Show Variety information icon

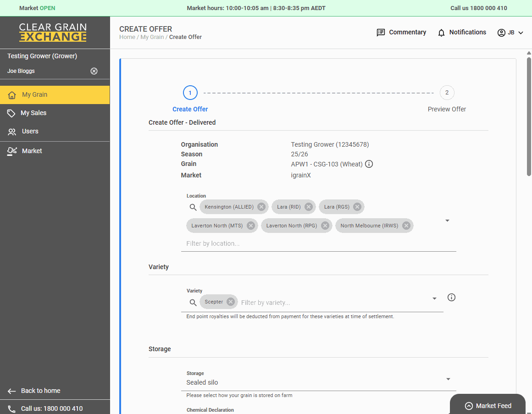(451, 298)
